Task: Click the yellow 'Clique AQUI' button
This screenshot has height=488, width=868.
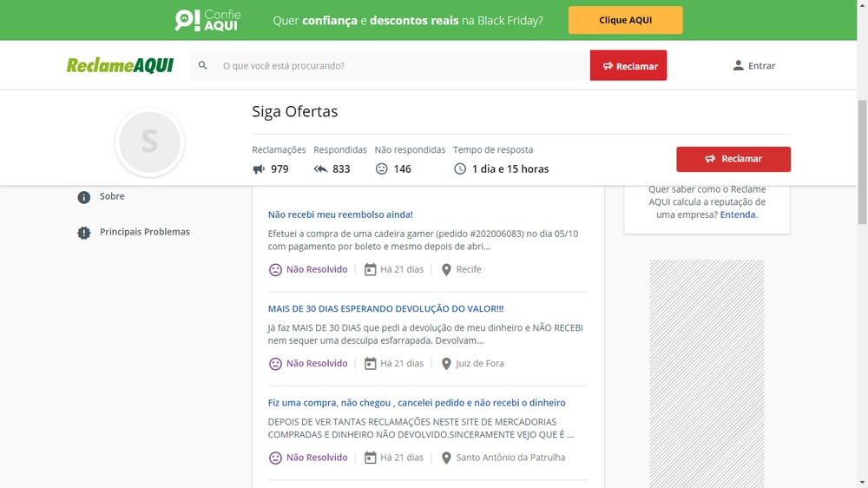Action: [x=625, y=20]
